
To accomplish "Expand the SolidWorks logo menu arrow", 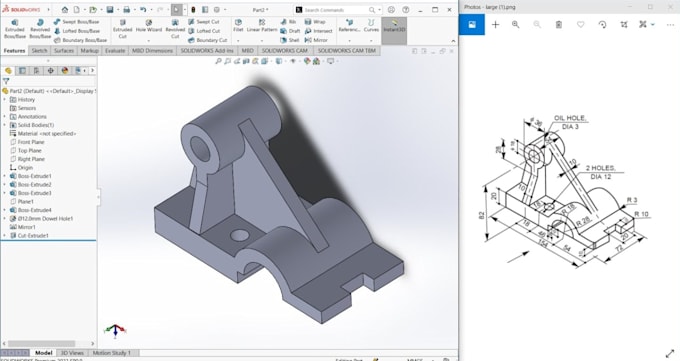I will pyautogui.click(x=48, y=10).
